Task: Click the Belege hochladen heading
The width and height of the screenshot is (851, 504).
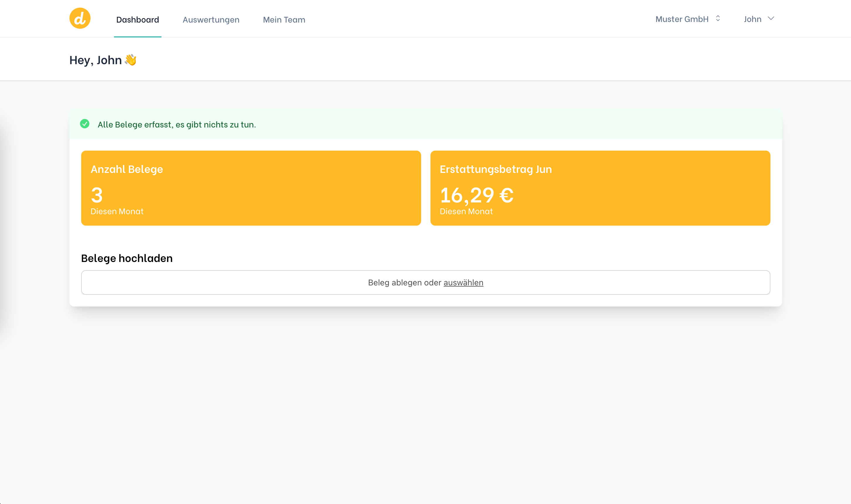Action: tap(126, 258)
